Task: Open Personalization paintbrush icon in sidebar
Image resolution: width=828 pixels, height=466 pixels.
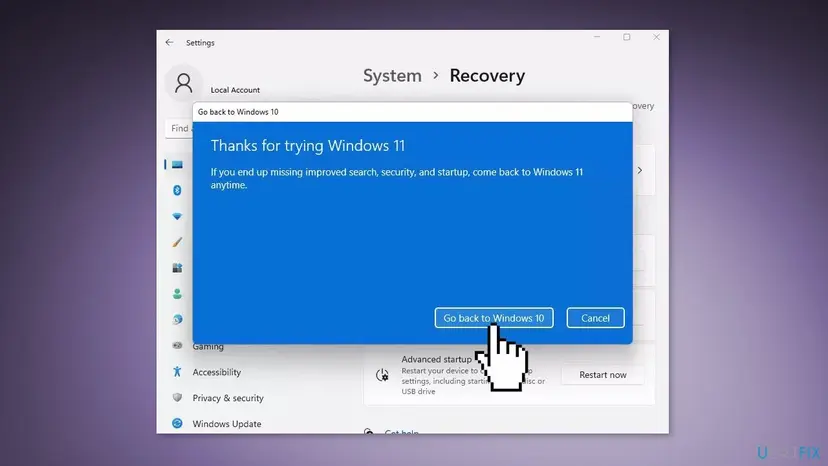Action: 177,242
